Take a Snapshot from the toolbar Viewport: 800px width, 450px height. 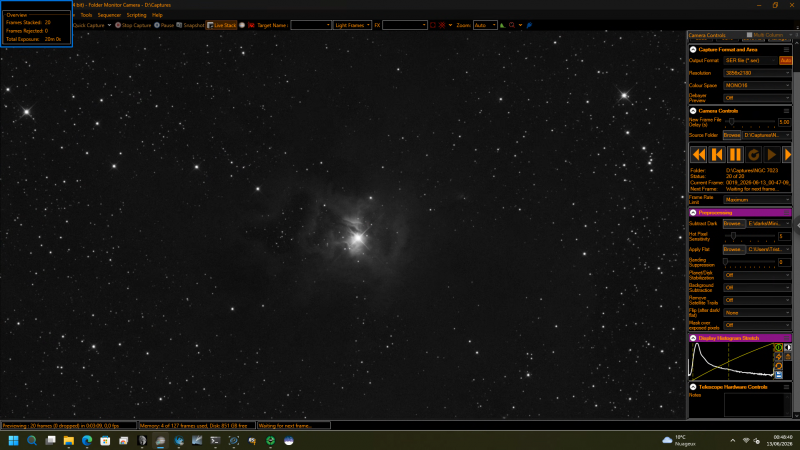[190, 25]
